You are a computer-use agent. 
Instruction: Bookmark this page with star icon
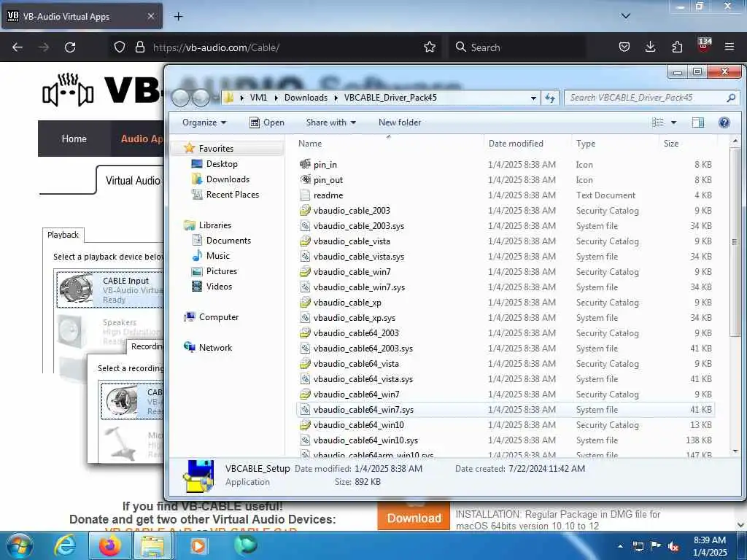(x=430, y=47)
